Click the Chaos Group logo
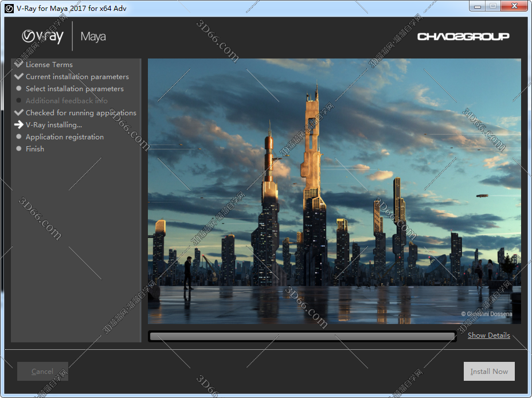 (463, 36)
